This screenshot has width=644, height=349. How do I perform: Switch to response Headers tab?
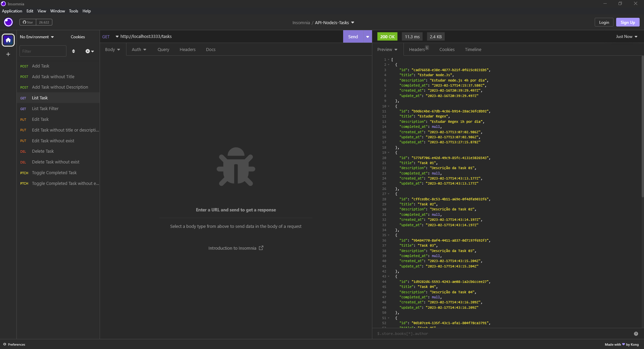(x=419, y=49)
